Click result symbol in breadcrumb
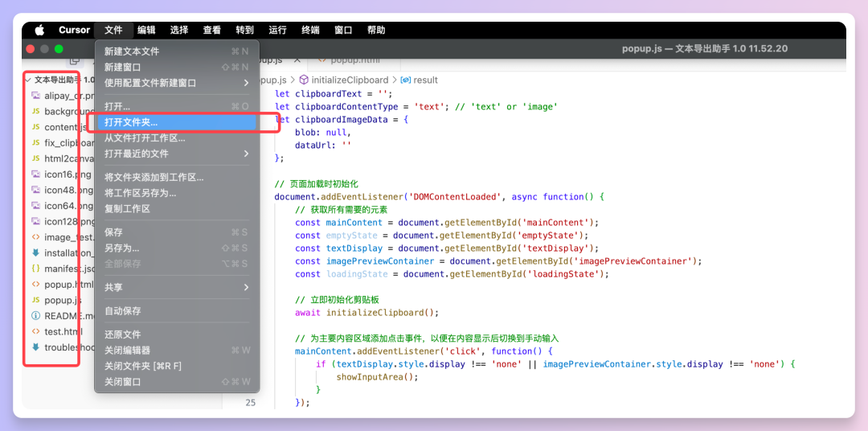Viewport: 868px width, 431px height. [x=425, y=80]
